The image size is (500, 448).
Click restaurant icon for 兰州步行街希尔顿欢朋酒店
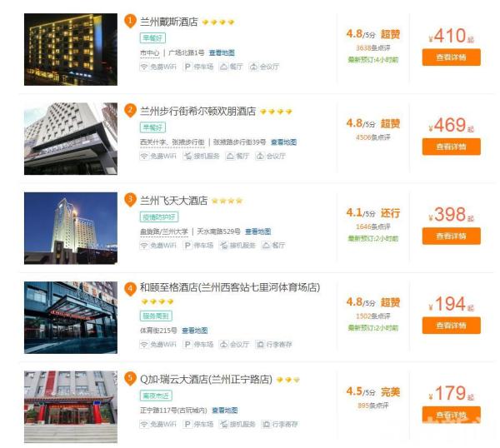223,155
